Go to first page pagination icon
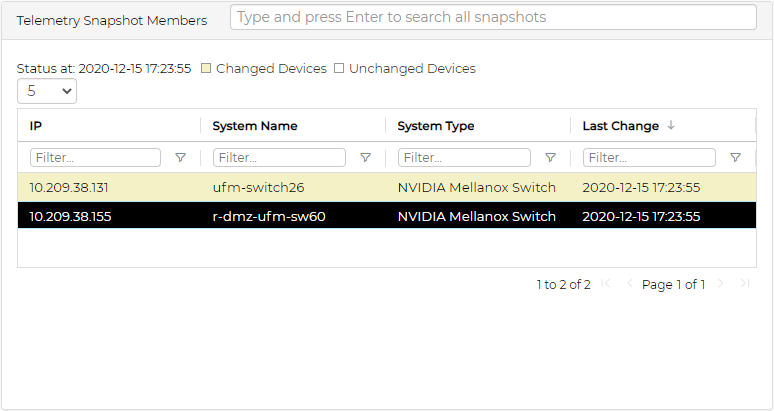This screenshot has width=774, height=411. (x=606, y=285)
